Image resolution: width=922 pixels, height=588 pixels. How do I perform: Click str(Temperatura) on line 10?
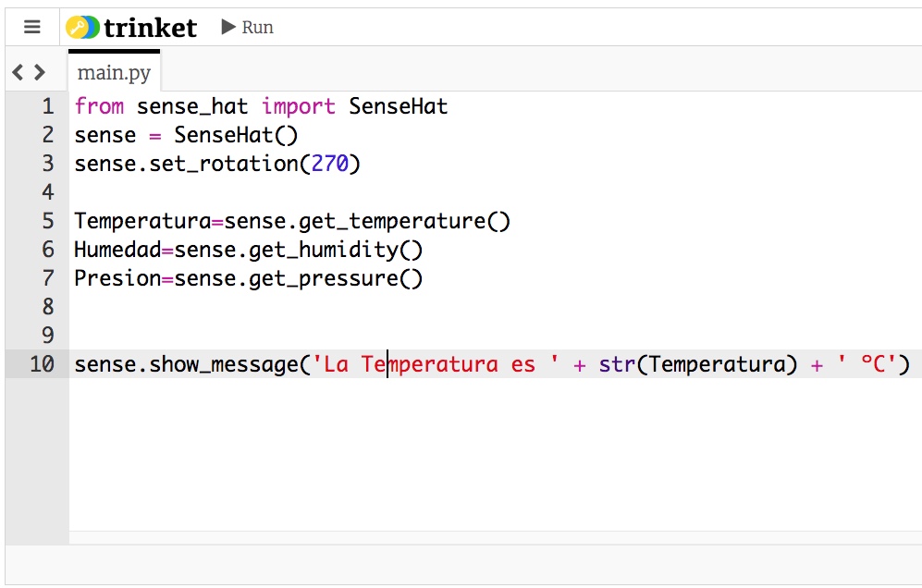tap(697, 364)
